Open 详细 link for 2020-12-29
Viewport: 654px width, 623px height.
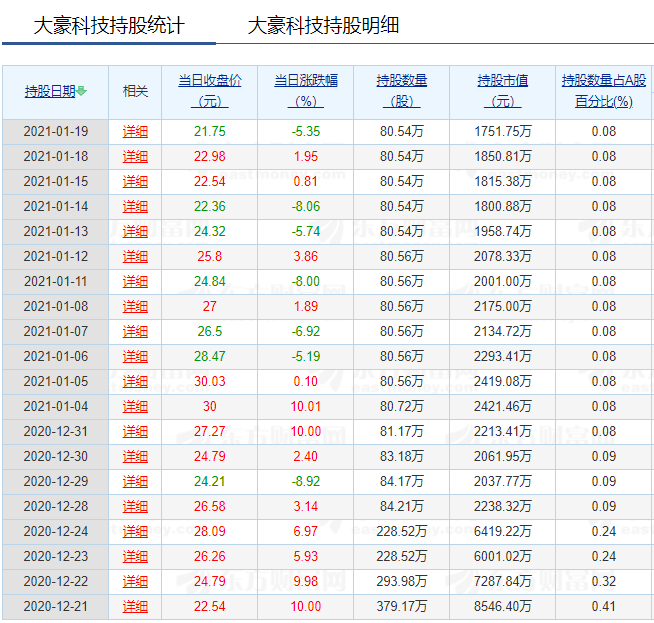click(135, 482)
